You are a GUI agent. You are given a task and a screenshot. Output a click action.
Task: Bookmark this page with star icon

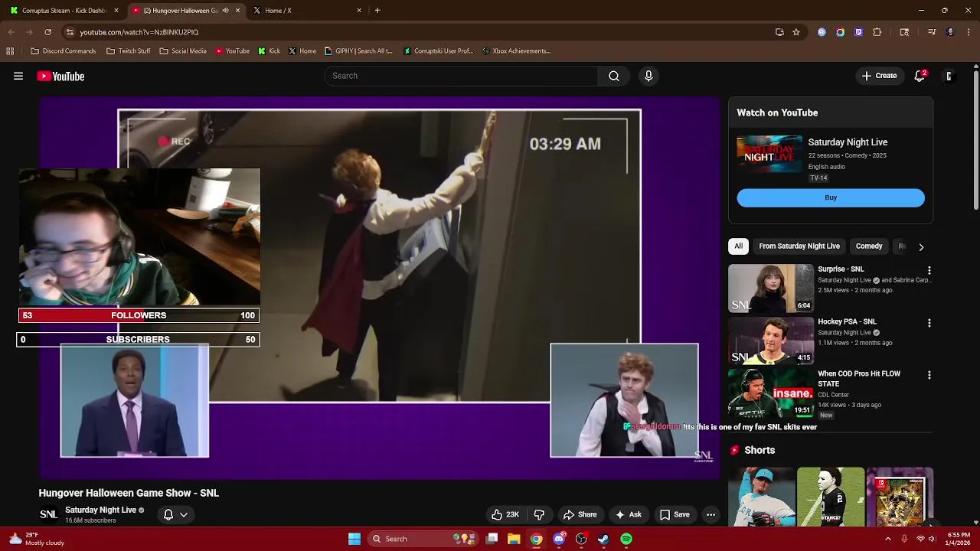(x=796, y=32)
